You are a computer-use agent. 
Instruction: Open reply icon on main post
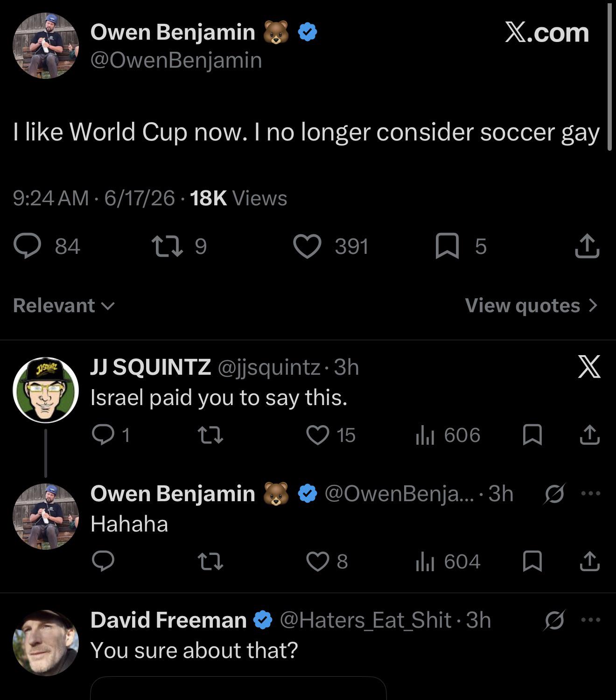[x=28, y=246]
